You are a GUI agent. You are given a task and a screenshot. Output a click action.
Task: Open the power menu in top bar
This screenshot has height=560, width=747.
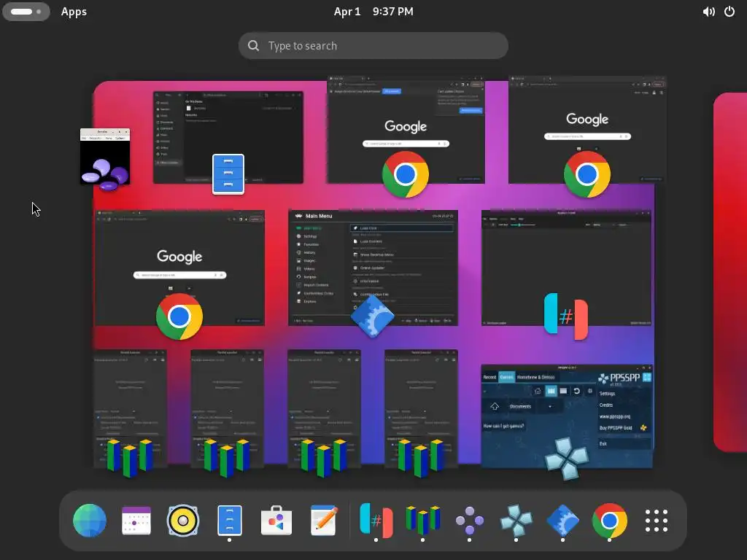coord(729,12)
